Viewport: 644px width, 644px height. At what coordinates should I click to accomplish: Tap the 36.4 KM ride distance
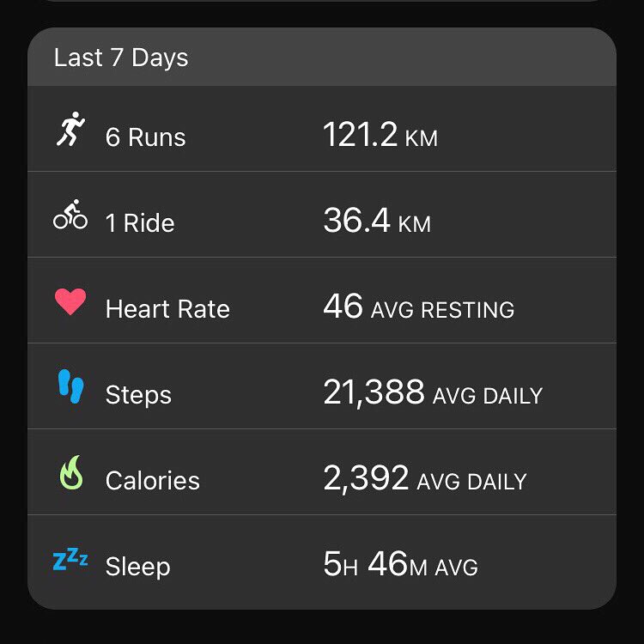pos(377,221)
